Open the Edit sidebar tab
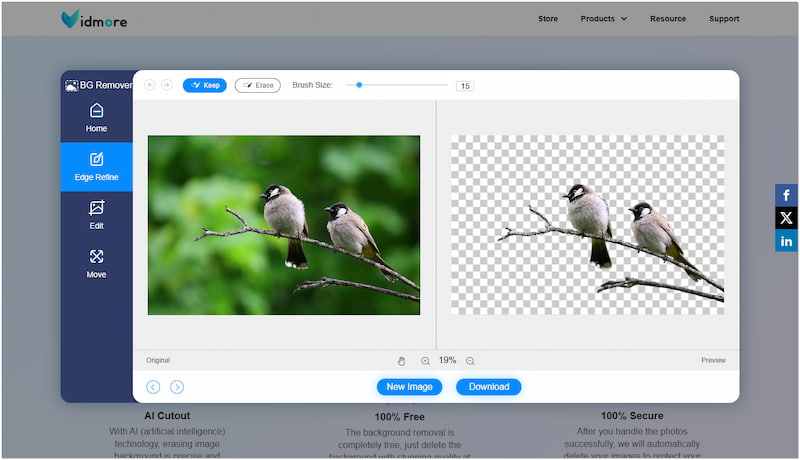The width and height of the screenshot is (800, 460). point(96,214)
